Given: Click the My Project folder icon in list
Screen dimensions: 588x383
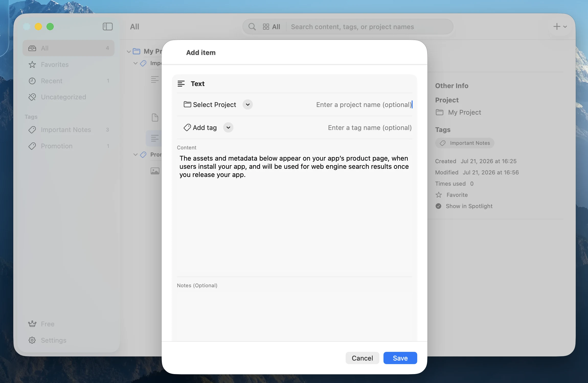Looking at the screenshot, I should 137,51.
